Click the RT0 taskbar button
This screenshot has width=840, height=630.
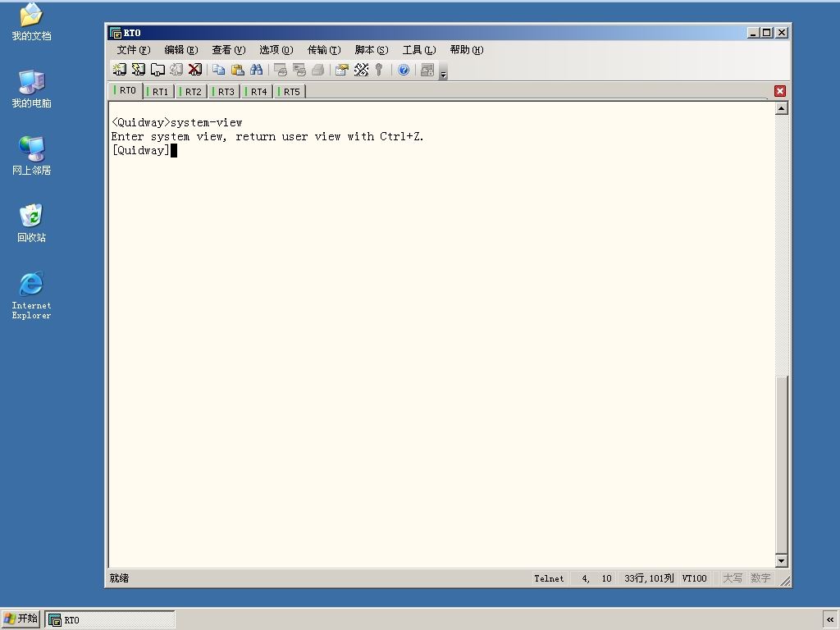111,620
